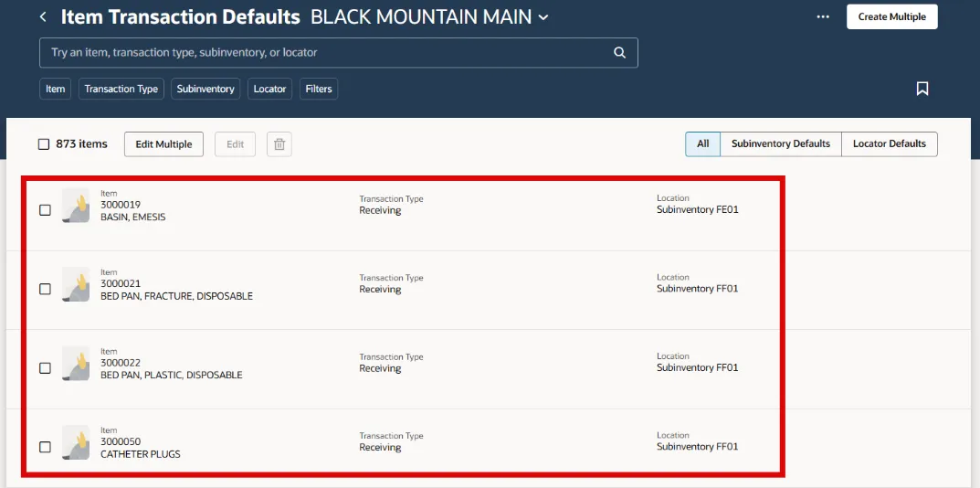This screenshot has height=488, width=980.
Task: Open the Filters chip
Action: [319, 89]
